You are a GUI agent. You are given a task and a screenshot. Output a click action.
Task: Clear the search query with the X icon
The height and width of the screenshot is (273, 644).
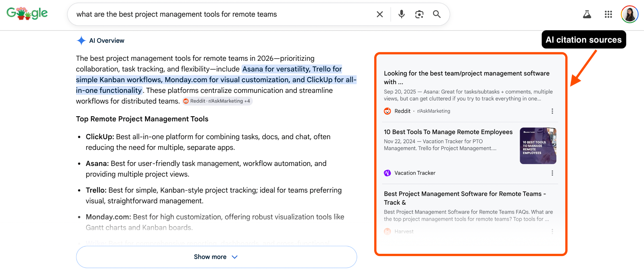[x=380, y=14]
